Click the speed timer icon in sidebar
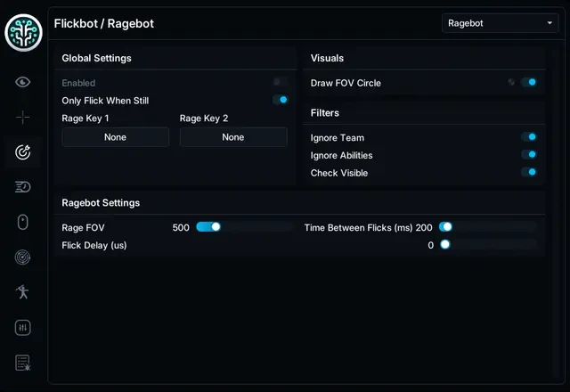Screen dimensions: 570x392 (23, 187)
